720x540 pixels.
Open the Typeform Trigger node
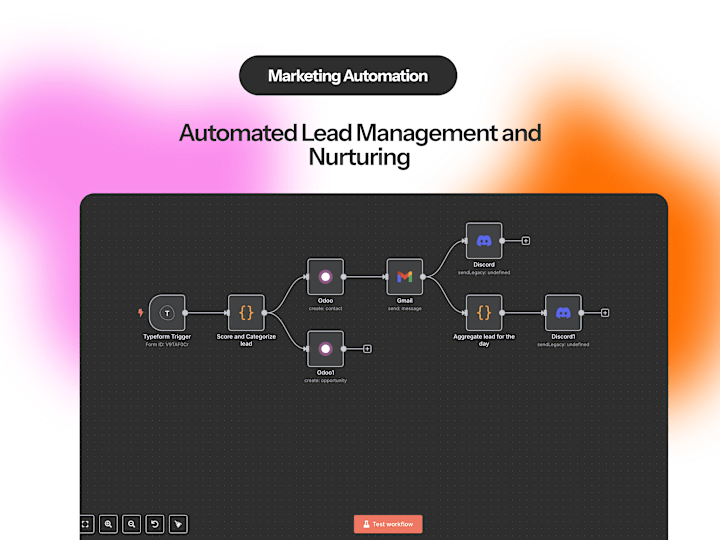coord(167,313)
